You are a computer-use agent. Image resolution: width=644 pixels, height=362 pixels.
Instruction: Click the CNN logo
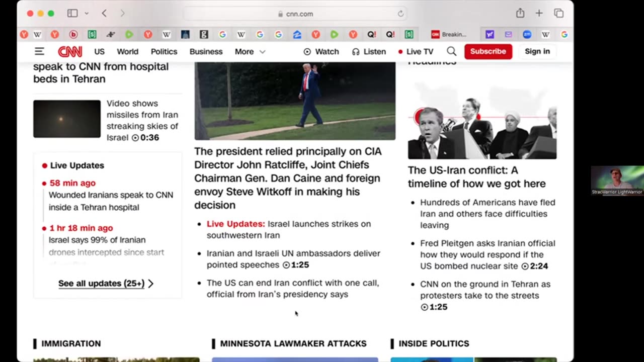[x=70, y=51]
